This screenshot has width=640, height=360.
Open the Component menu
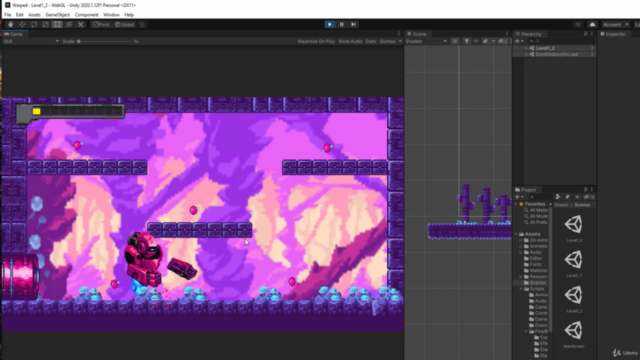[87, 15]
